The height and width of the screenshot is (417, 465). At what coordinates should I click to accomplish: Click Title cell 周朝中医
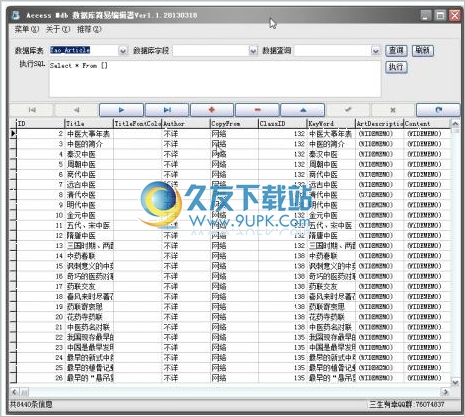coord(89,164)
